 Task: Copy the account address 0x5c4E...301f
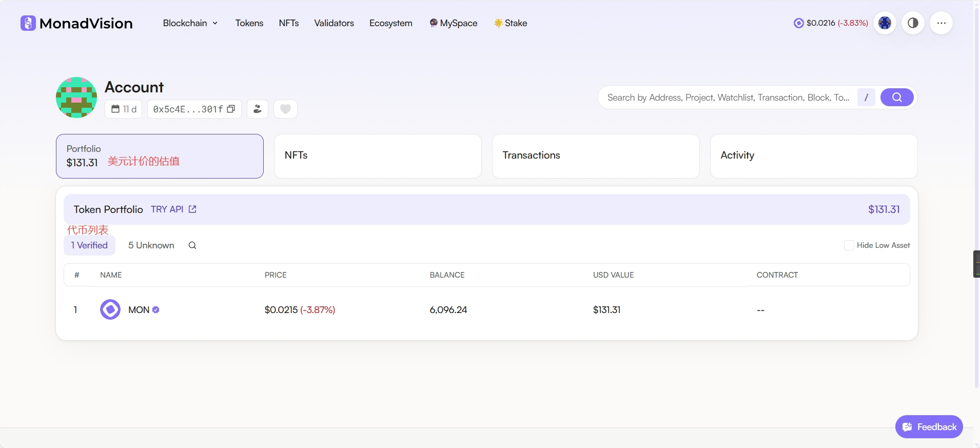coord(231,109)
